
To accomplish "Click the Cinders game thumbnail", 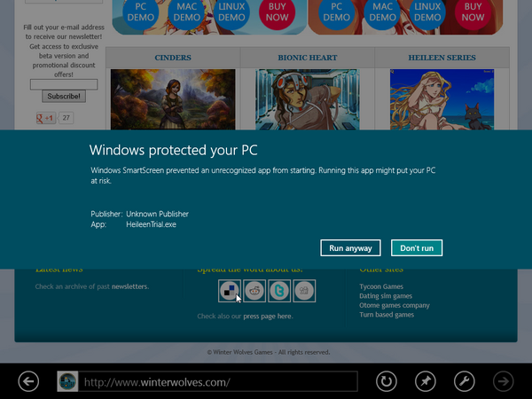I will (x=173, y=99).
